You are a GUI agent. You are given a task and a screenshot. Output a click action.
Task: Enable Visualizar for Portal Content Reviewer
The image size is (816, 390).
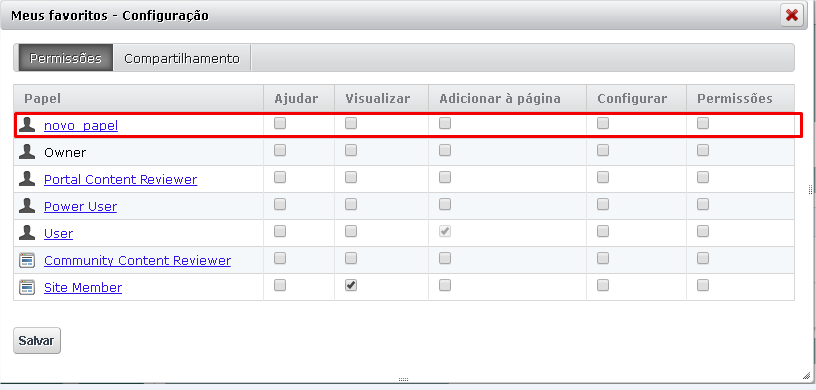click(351, 178)
